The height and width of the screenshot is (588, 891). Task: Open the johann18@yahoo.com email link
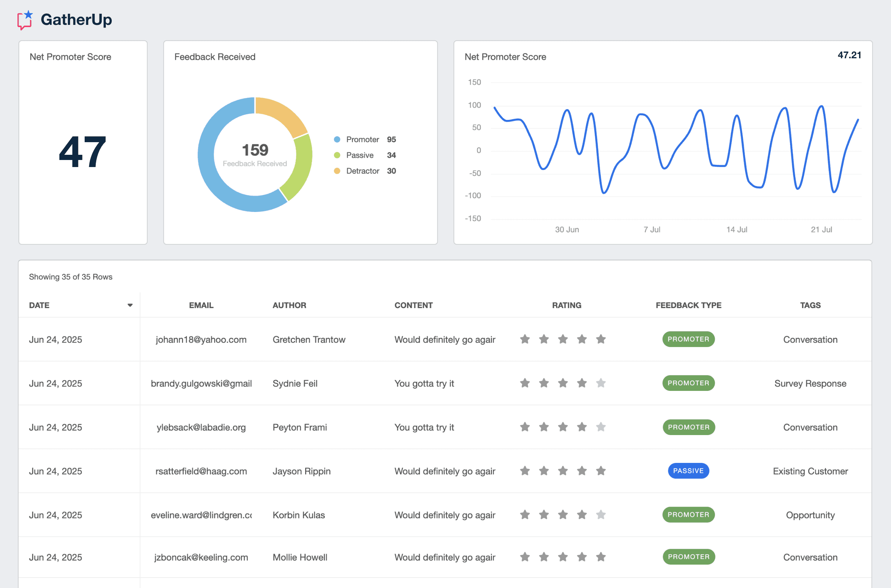pos(201,339)
